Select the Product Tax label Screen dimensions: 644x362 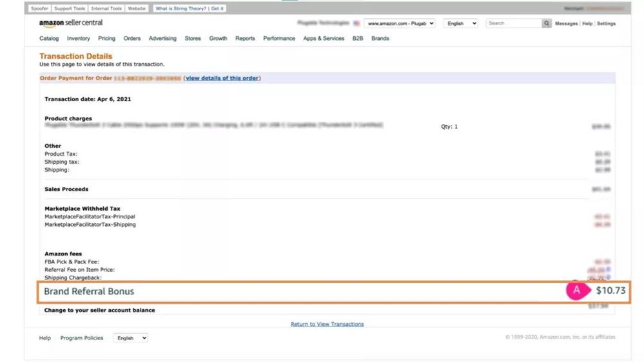coord(61,154)
